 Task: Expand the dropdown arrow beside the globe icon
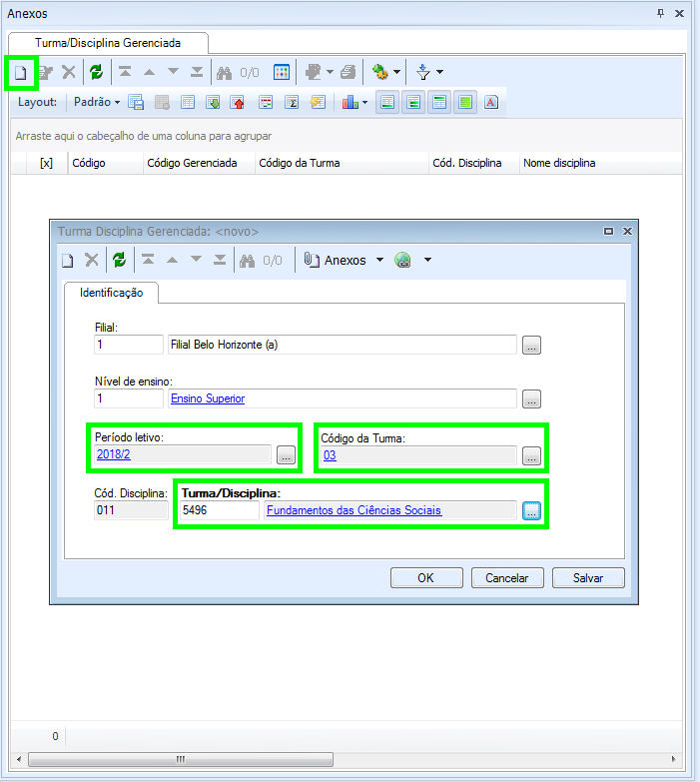(x=427, y=260)
